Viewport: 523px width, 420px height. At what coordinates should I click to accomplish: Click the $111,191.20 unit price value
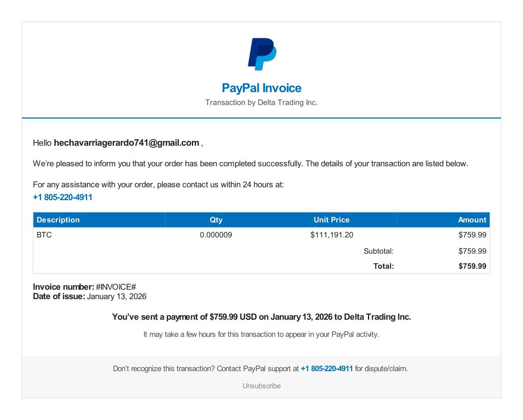[x=332, y=235]
